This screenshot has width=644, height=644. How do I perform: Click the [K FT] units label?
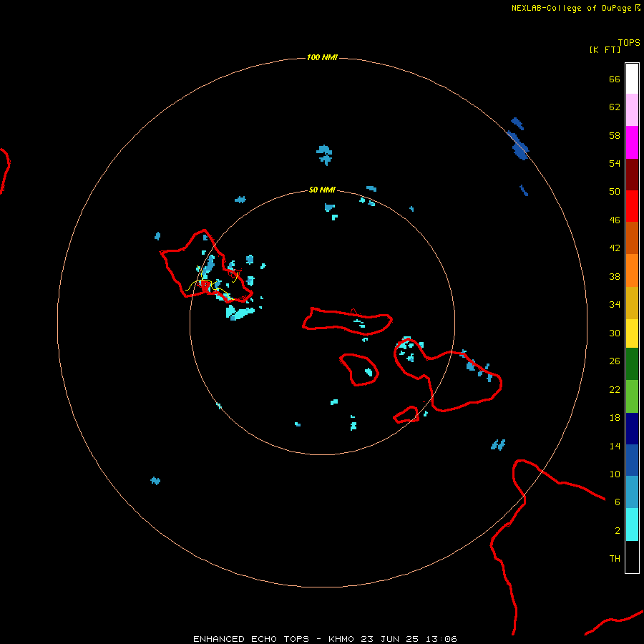click(605, 49)
